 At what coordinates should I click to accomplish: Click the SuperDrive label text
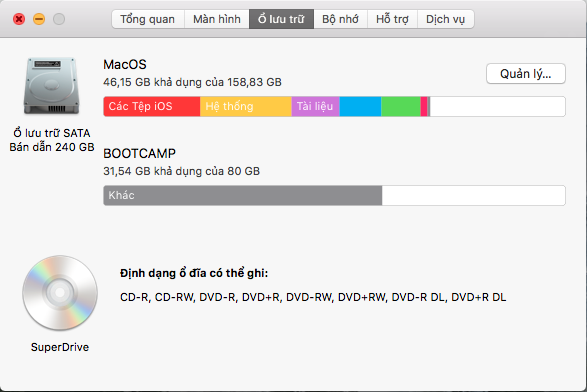click(60, 347)
